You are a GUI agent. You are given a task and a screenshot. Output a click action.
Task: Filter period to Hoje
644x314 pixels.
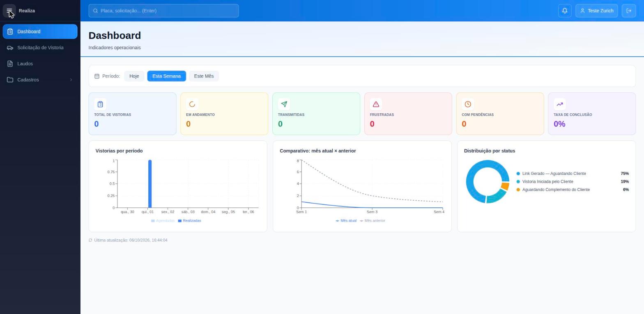[x=134, y=76]
